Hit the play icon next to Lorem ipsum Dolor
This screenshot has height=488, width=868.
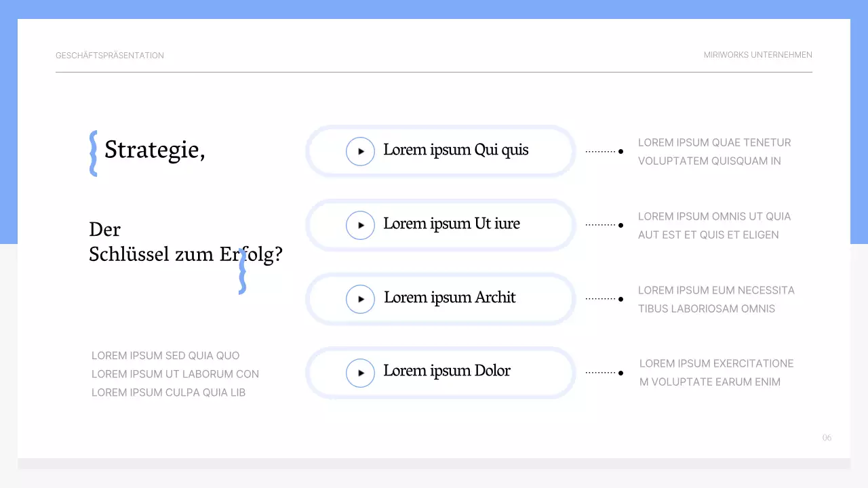click(360, 373)
